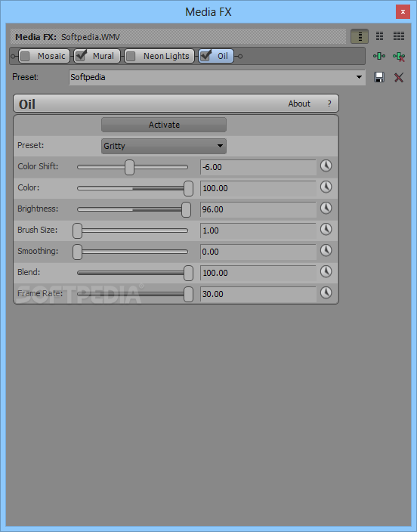Animate Color Shift with its clock icon
Viewport: 417px width, 532px height.
326,166
